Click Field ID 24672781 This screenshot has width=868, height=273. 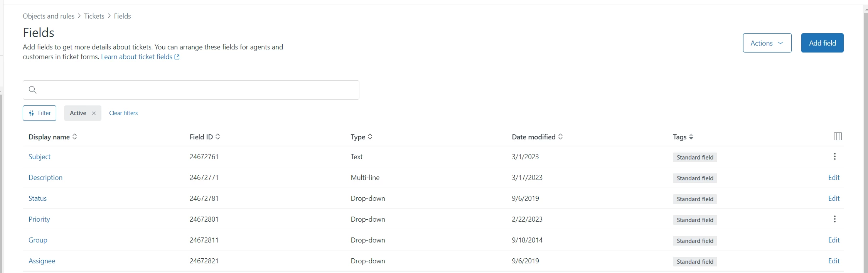pos(204,198)
